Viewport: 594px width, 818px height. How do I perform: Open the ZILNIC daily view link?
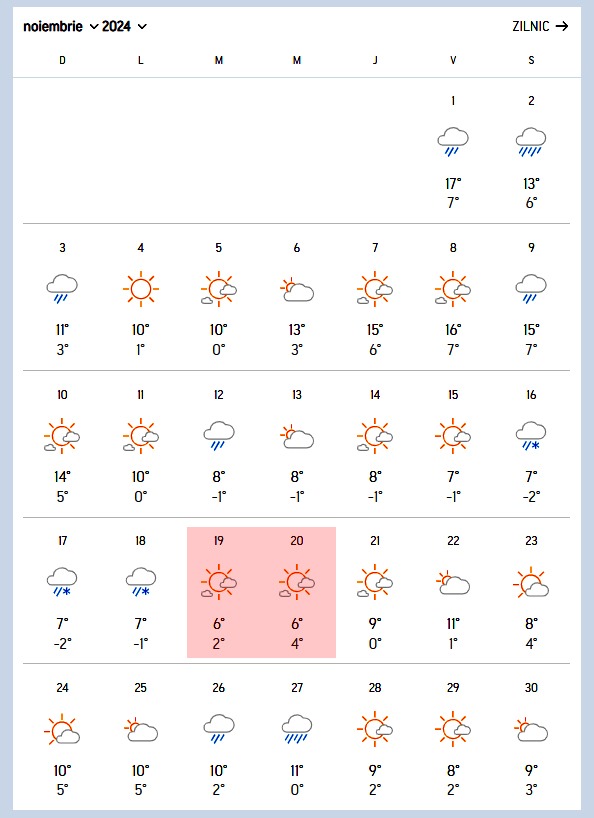[x=540, y=26]
